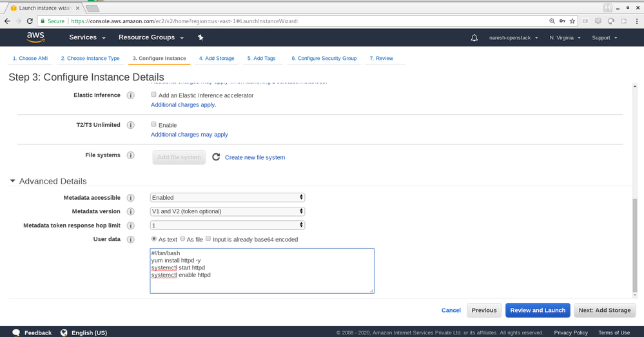644x337 pixels.
Task: Check Input is already base64 encoded
Action: 208,239
